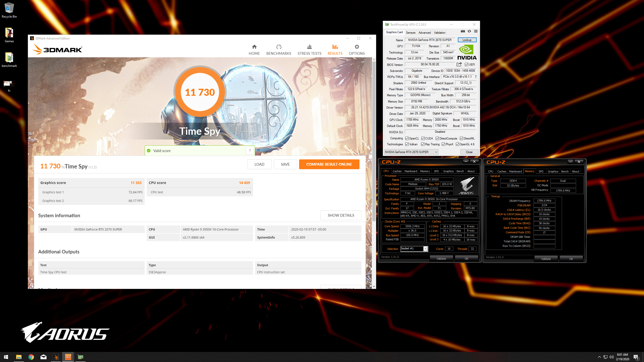
Task: Open About tab in right CPU-Z window
Action: coord(575,171)
